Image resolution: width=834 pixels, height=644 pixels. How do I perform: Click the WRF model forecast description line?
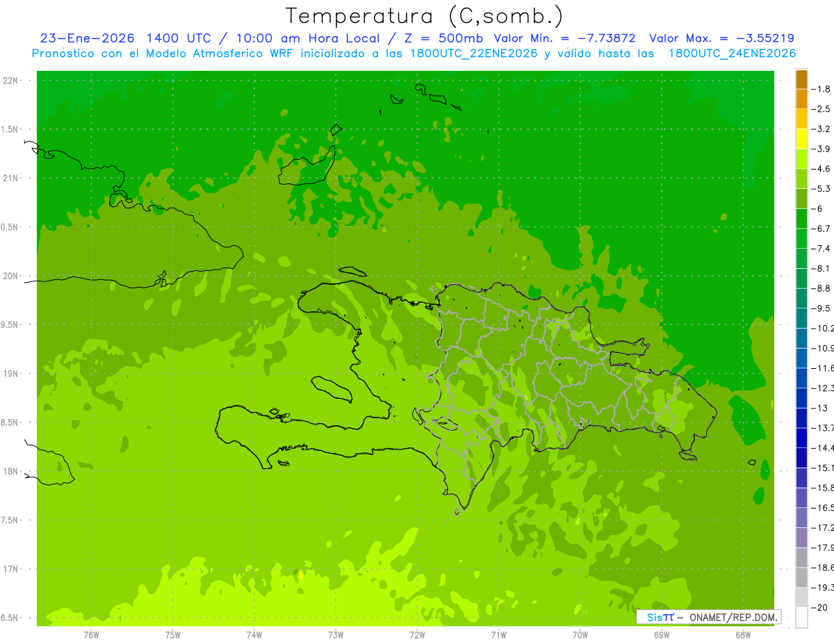click(x=414, y=53)
